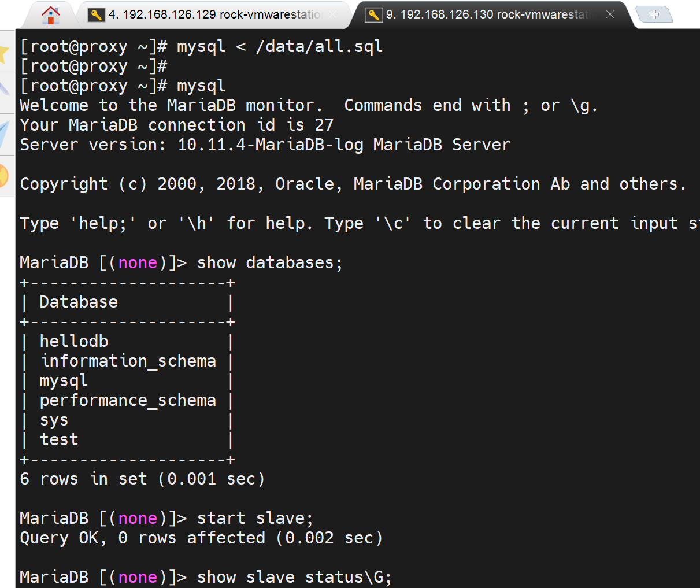Open the Tools sidebar icon below the star
The width and height of the screenshot is (700, 588).
click(5, 88)
